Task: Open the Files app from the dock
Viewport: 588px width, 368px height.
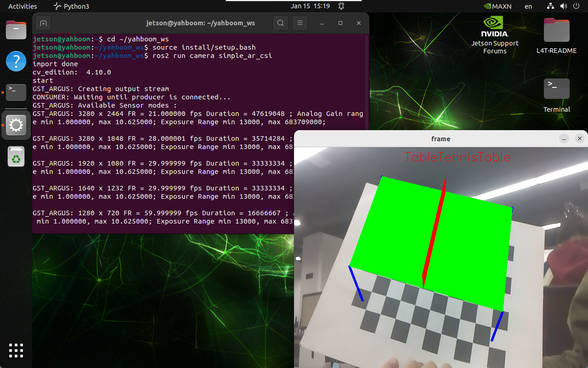Action: coord(16,30)
